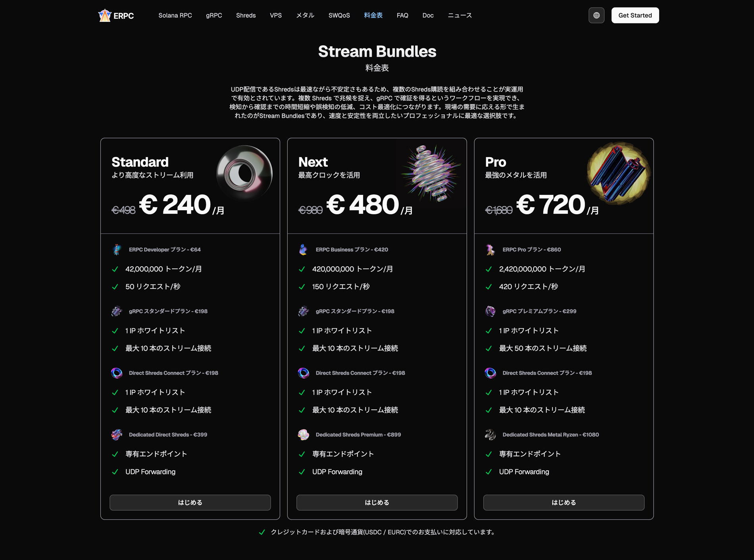Screen dimensions: 754x560
Task: Select Solana RPC in the navigation bar
Action: click(x=175, y=15)
